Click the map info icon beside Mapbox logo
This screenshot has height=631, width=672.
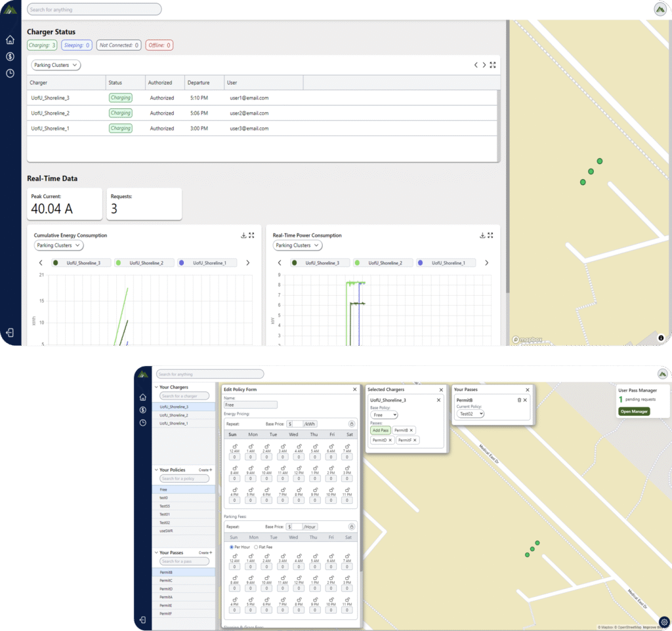[x=661, y=338]
